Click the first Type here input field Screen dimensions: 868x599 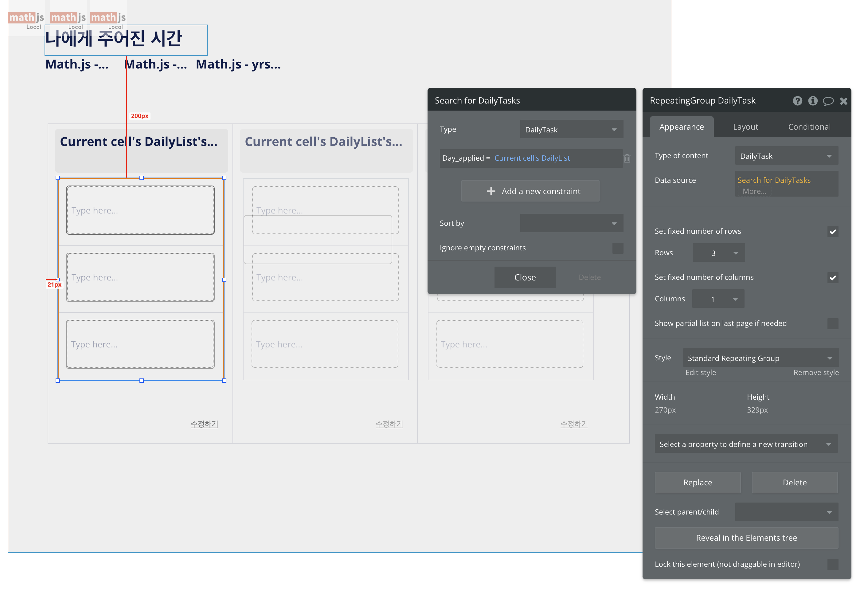click(140, 210)
